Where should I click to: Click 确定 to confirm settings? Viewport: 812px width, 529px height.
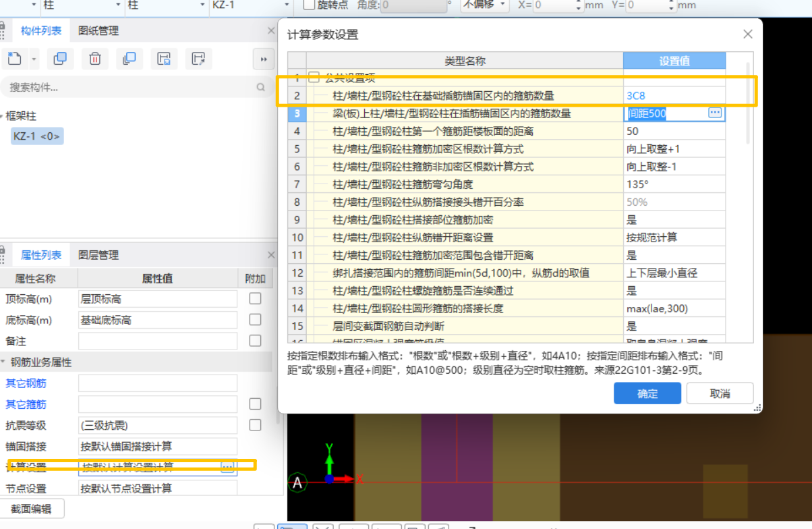pyautogui.click(x=647, y=393)
